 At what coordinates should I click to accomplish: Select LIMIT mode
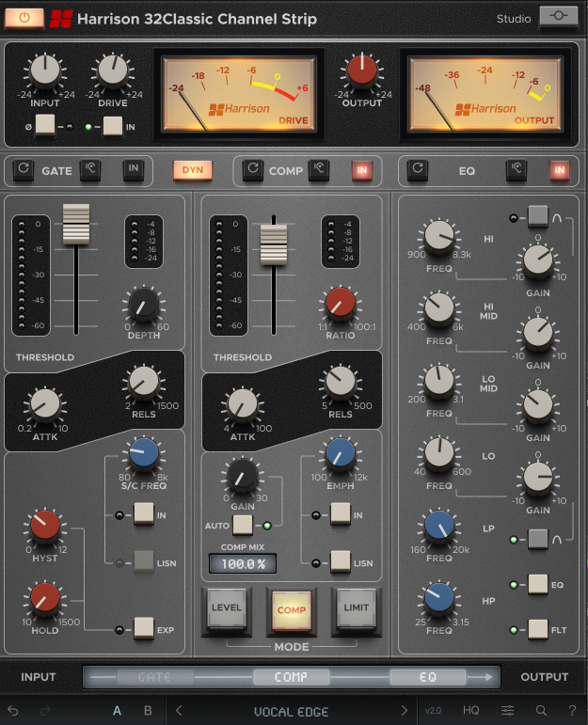(x=357, y=609)
